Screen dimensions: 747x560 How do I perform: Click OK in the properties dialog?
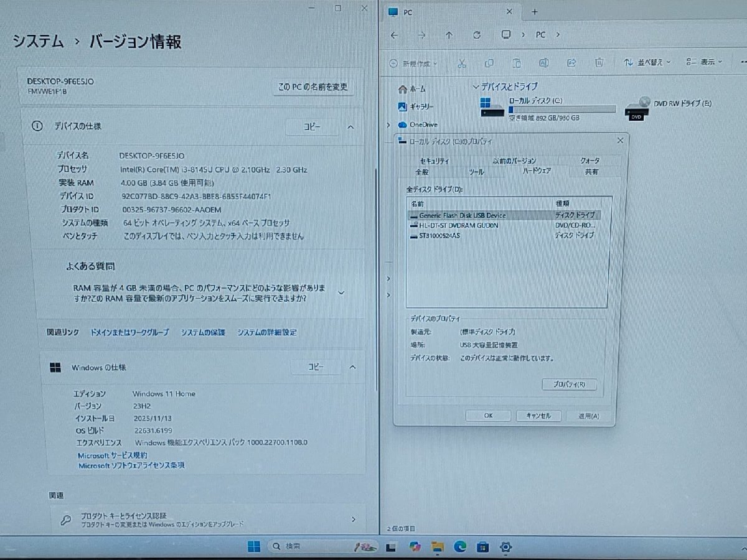[488, 416]
